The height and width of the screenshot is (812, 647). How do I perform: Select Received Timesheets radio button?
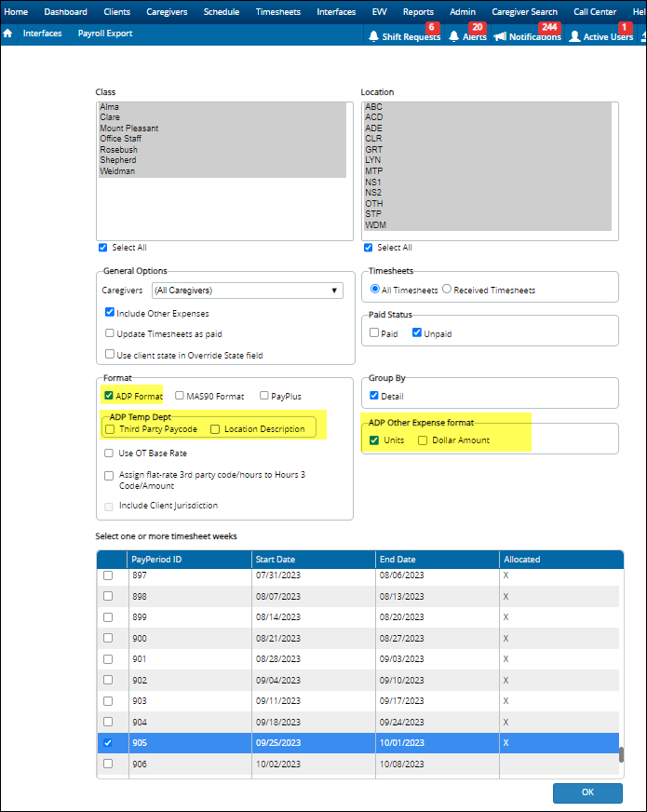click(447, 289)
